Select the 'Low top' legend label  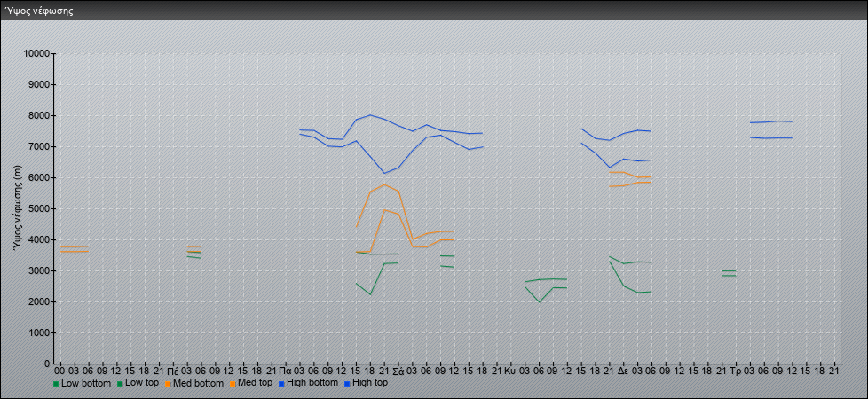pyautogui.click(x=142, y=383)
